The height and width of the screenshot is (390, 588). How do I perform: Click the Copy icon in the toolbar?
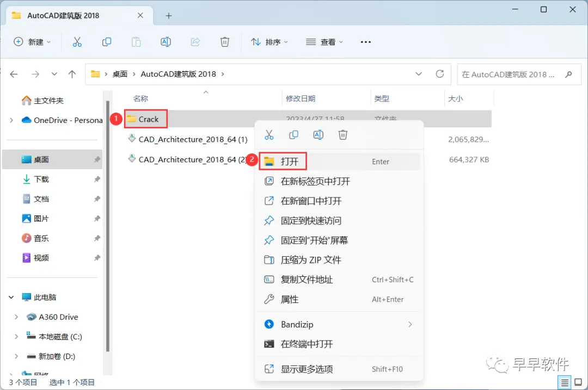pos(107,42)
